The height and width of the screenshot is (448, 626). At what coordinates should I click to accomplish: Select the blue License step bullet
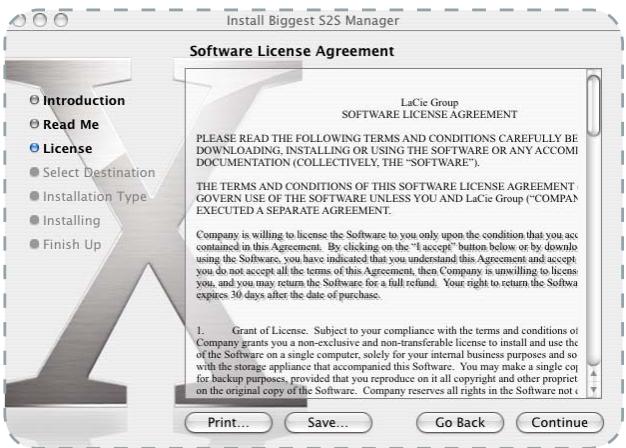[x=34, y=148]
